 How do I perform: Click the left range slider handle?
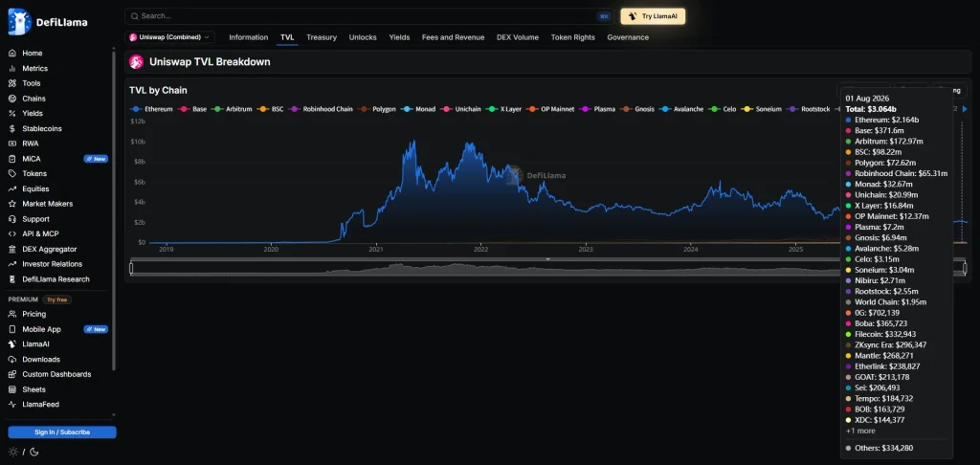point(131,268)
